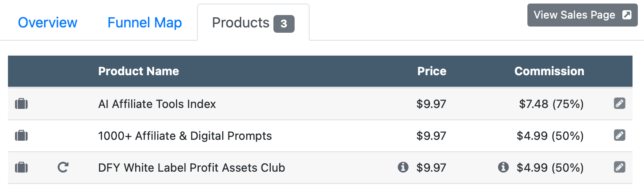644x192 pixels.
Task: Click briefcase icon for 1000+ Affiliate & Digital Prompts
Action: tap(21, 135)
